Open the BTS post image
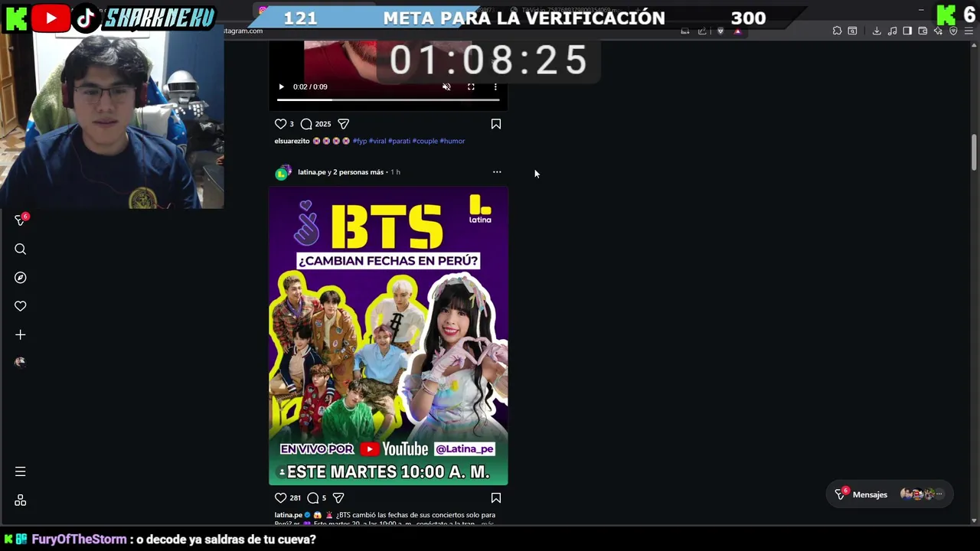 (388, 336)
